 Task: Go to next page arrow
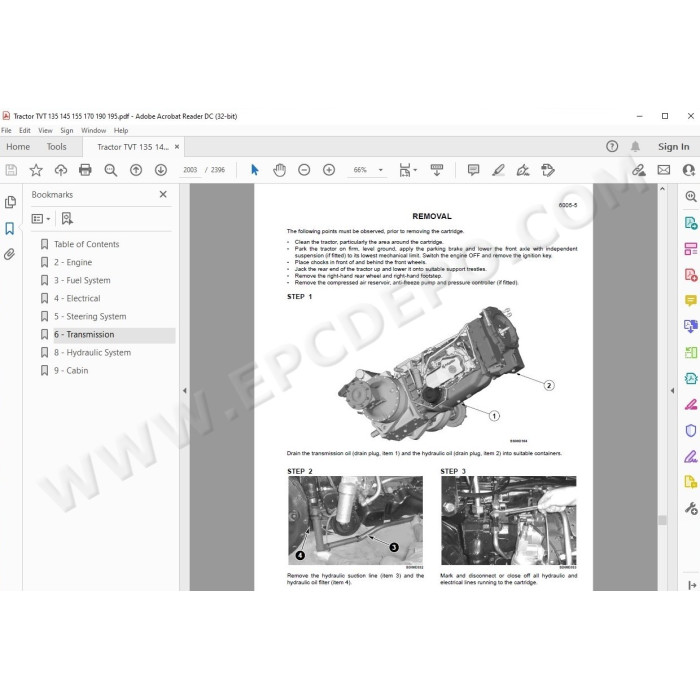[x=161, y=170]
